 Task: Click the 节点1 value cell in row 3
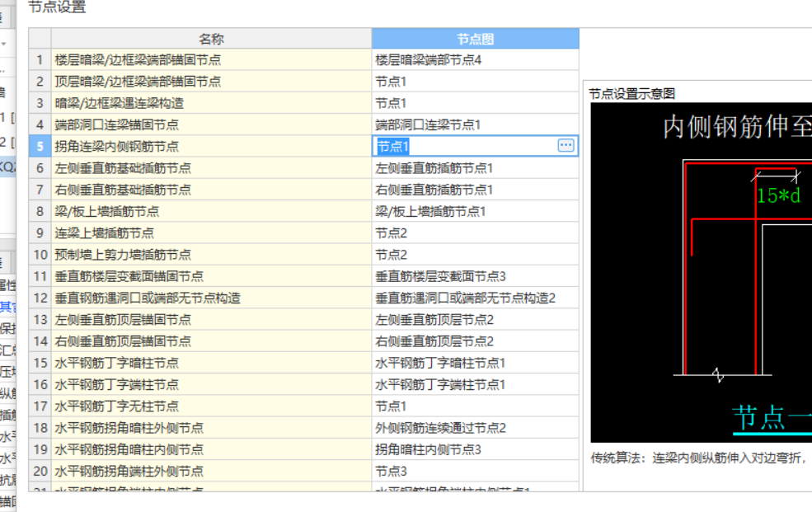[475, 103]
